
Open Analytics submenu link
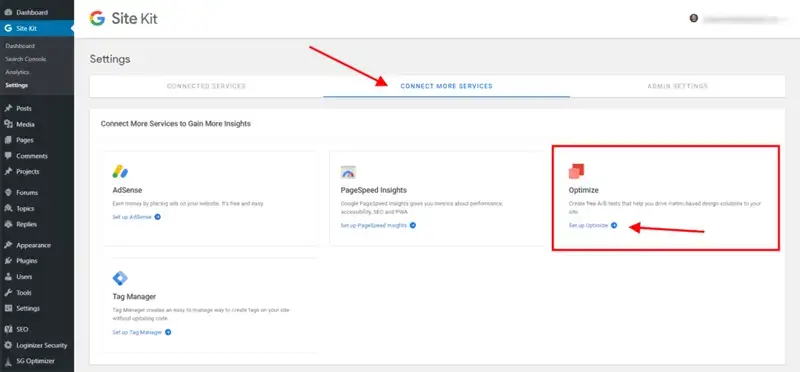tap(17, 72)
